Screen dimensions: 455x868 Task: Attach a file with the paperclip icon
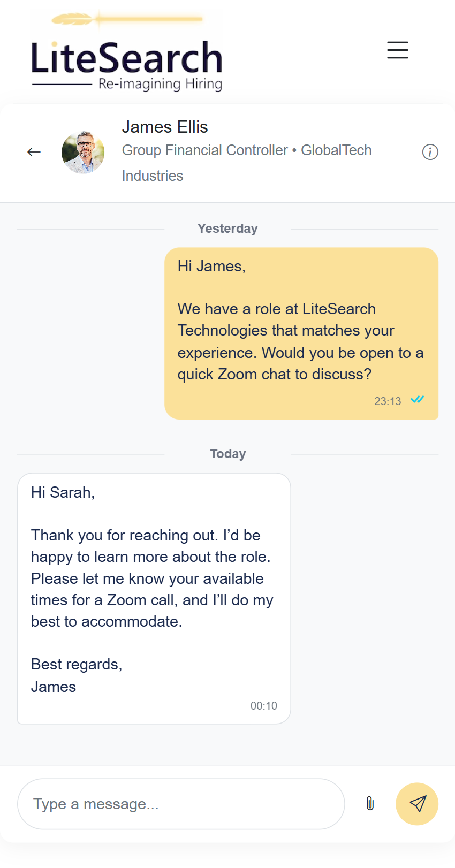(x=369, y=803)
